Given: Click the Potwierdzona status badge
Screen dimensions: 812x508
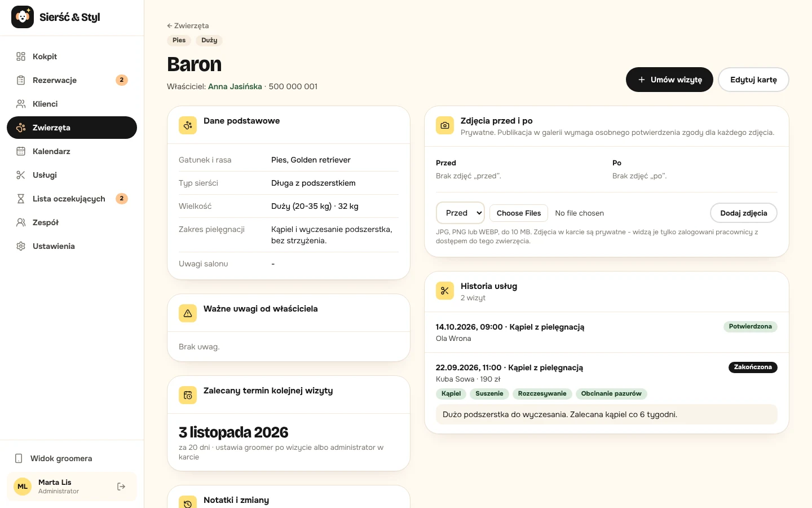Looking at the screenshot, I should click(x=750, y=326).
